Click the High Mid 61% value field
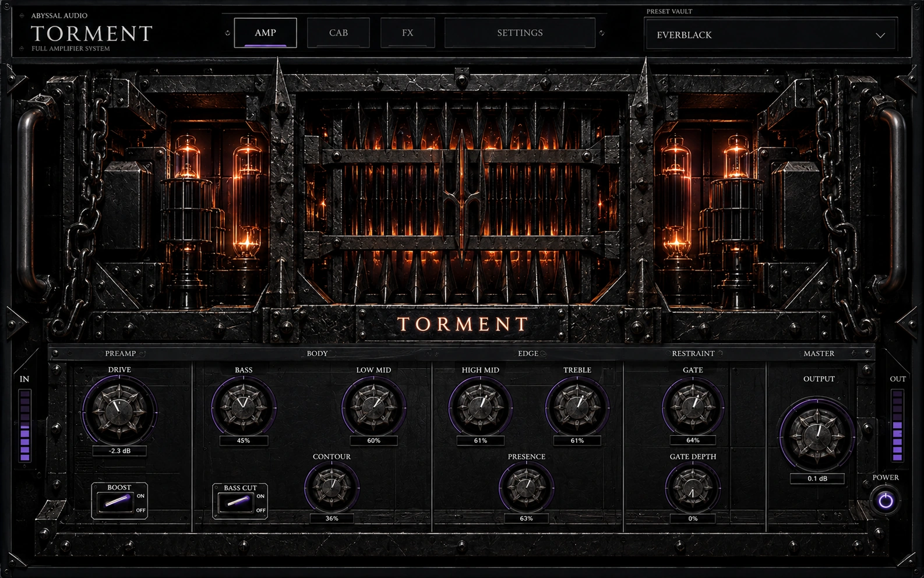This screenshot has height=578, width=924. tap(480, 440)
